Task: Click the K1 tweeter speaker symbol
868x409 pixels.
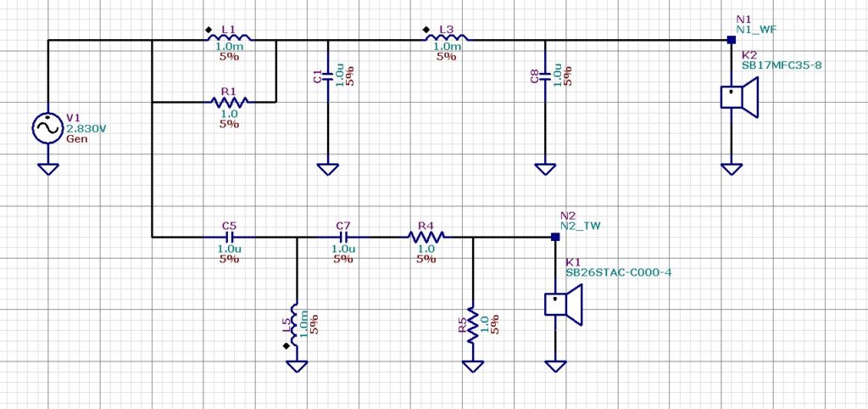Action: coord(562,305)
